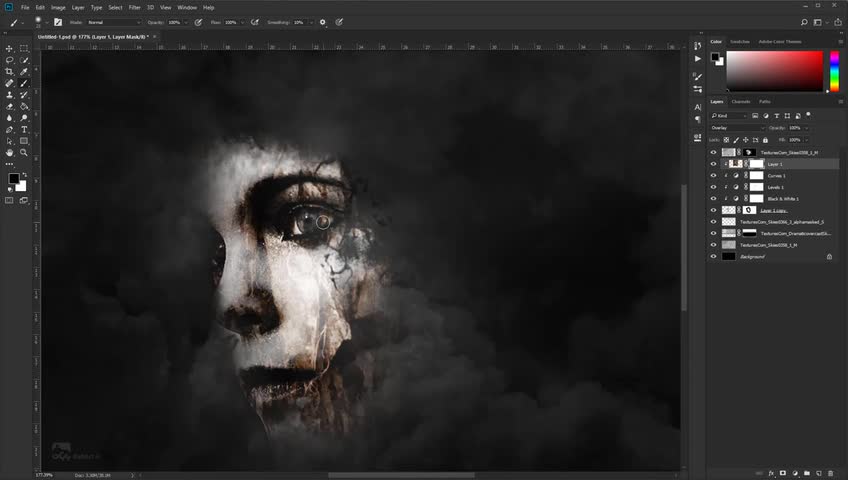This screenshot has height=480, width=848.
Task: Open the layer blend mode dropdown (Overlay)
Action: click(737, 128)
